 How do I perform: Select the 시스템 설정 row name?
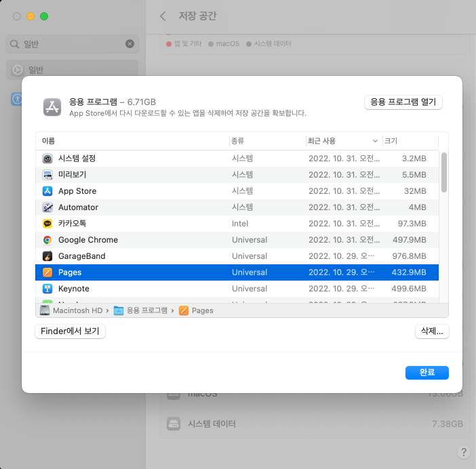[x=77, y=159]
